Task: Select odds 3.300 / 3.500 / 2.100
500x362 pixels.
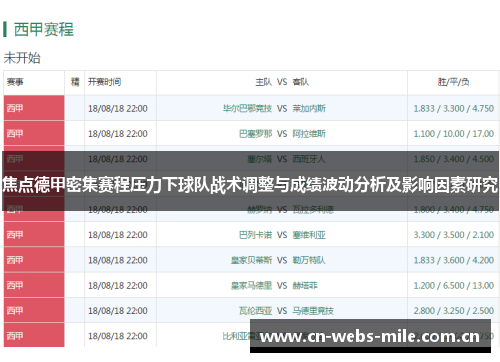Action: (453, 235)
